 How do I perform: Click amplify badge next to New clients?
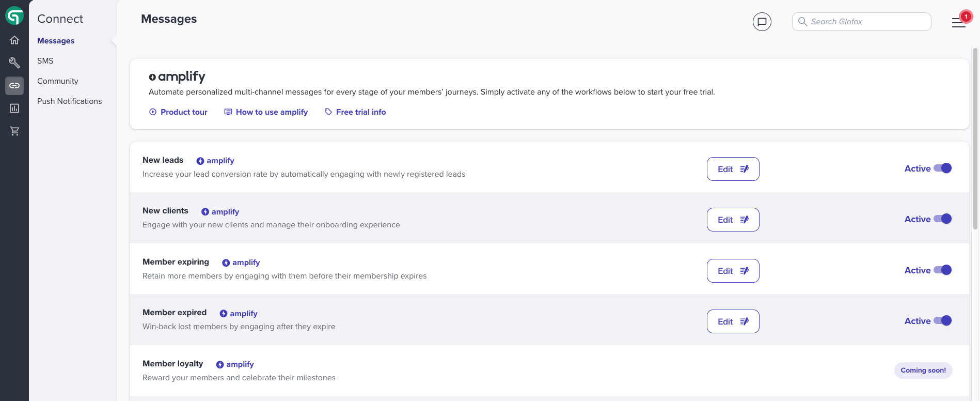click(220, 212)
